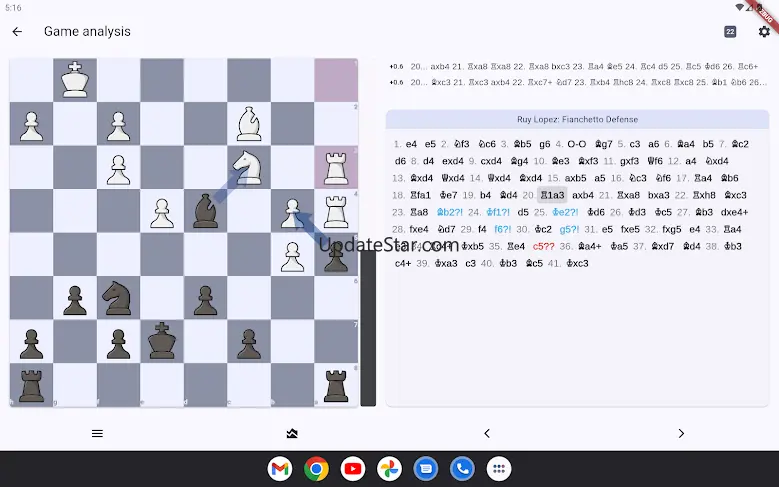Select the black rook on h8
The width and height of the screenshot is (779, 487).
(31, 386)
